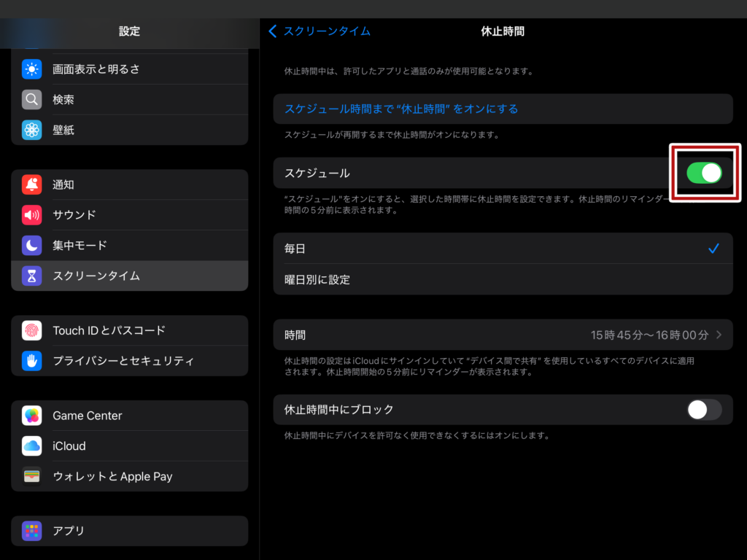Viewport: 747px width, 560px height.
Task: Open the 時間 range setting
Action: point(503,335)
